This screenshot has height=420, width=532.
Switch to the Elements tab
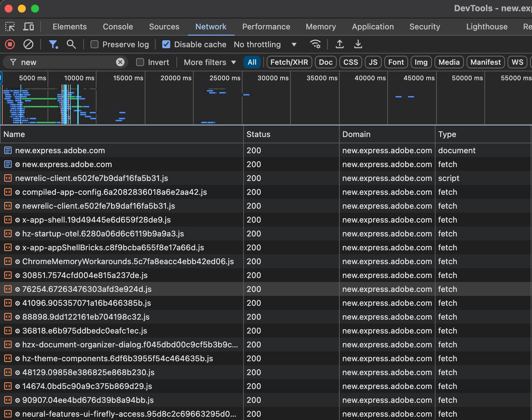click(70, 27)
